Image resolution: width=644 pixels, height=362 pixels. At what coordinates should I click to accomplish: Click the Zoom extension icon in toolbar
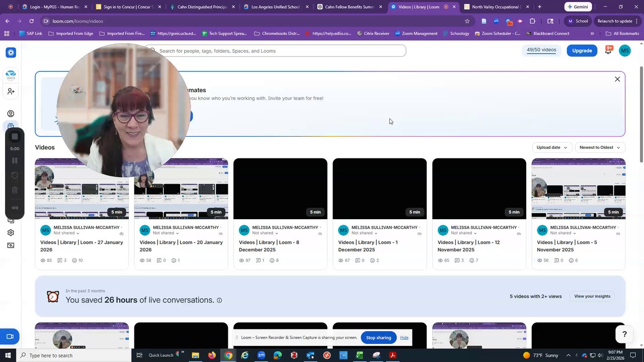pyautogui.click(x=496, y=21)
